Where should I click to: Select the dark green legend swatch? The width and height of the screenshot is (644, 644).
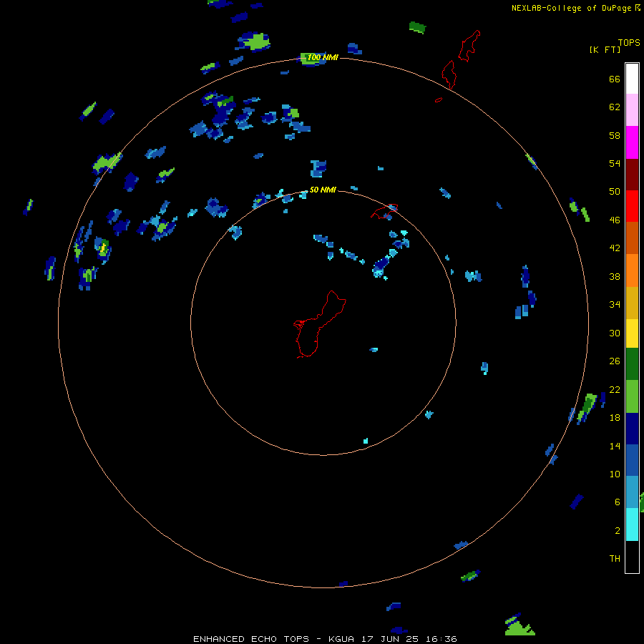point(632,364)
